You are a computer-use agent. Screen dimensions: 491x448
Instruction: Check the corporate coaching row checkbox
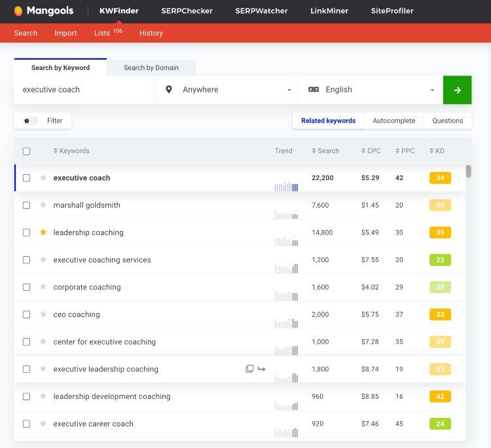(27, 287)
